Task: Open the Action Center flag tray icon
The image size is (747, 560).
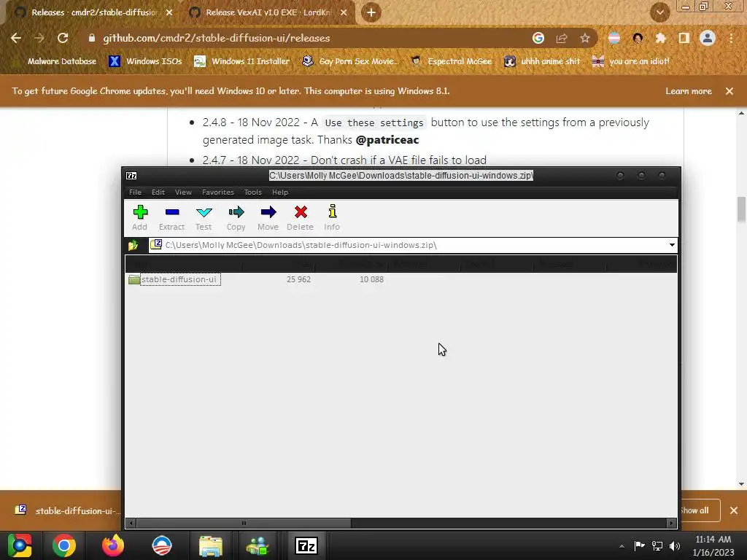Action: coord(639,546)
